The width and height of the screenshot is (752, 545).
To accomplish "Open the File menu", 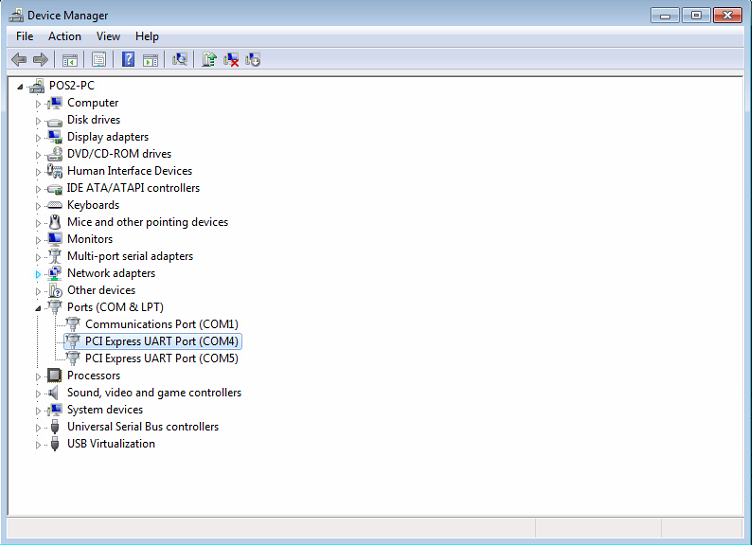I will click(x=24, y=37).
